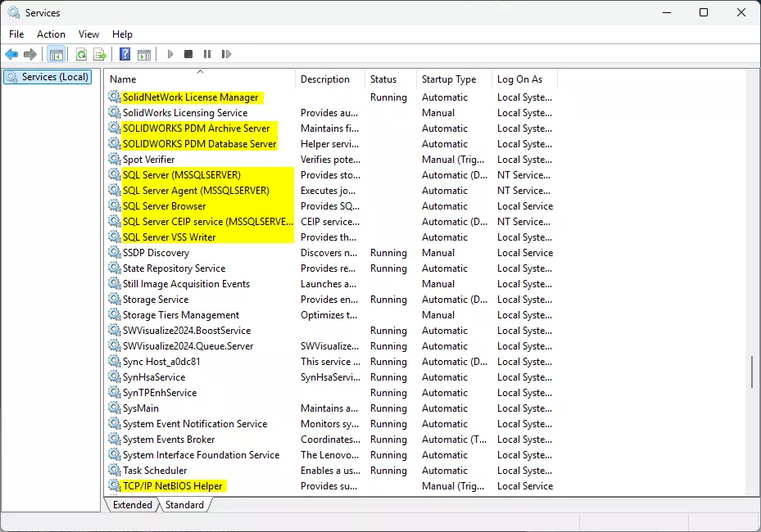Click gear icon beside Sync Host_a0dc81
Image resolution: width=761 pixels, height=532 pixels.
(114, 361)
